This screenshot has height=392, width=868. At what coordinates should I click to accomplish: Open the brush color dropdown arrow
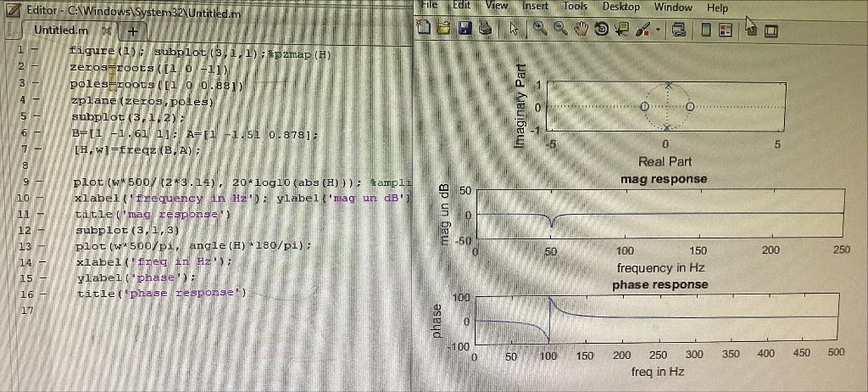658,30
